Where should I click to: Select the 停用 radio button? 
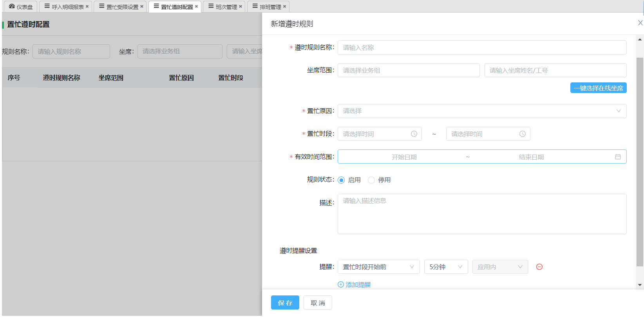(x=371, y=180)
